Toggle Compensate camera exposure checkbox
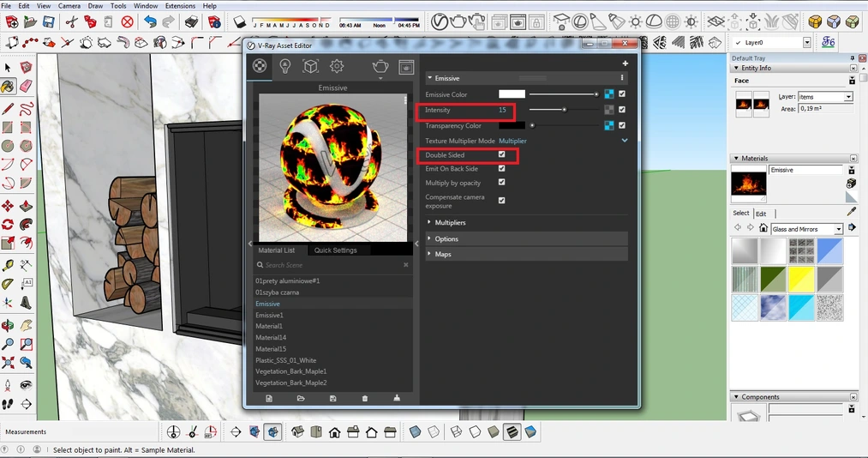Image resolution: width=868 pixels, height=458 pixels. pos(501,201)
